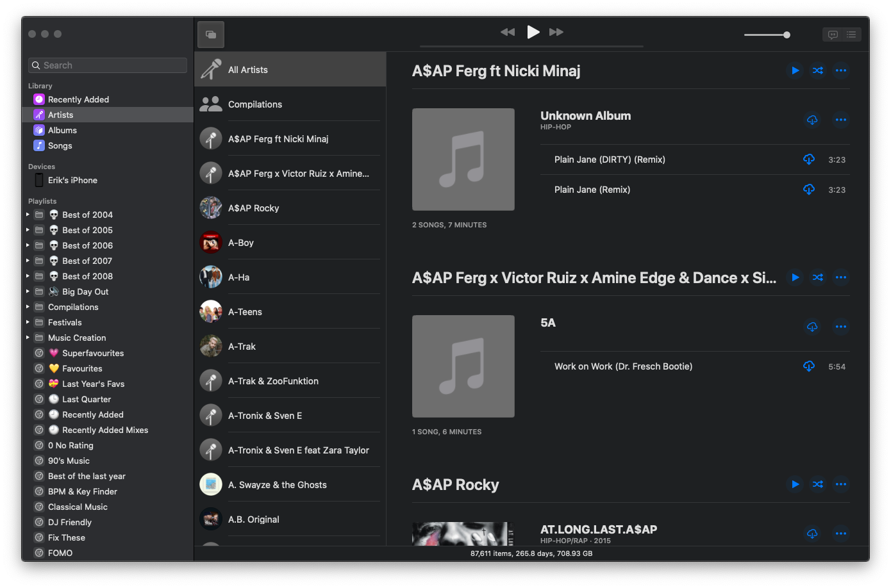Expand the Best of 2005 folder
The image size is (891, 588).
coord(28,230)
